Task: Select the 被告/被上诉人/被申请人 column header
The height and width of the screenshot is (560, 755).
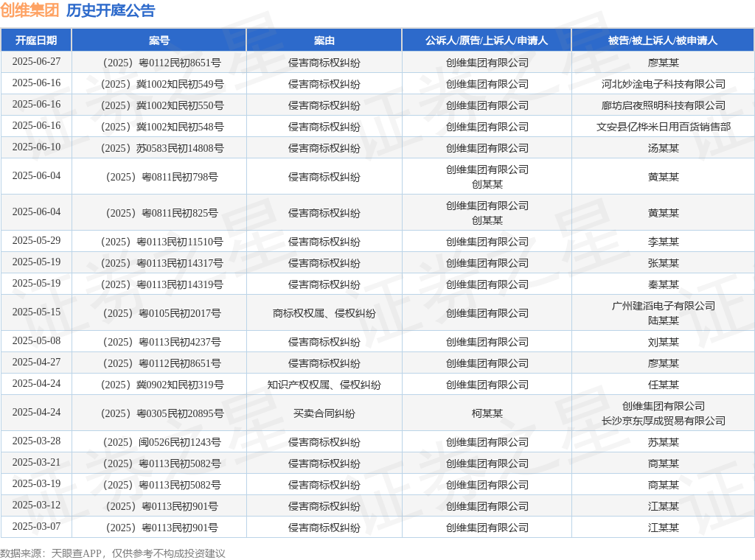Action: (x=663, y=41)
